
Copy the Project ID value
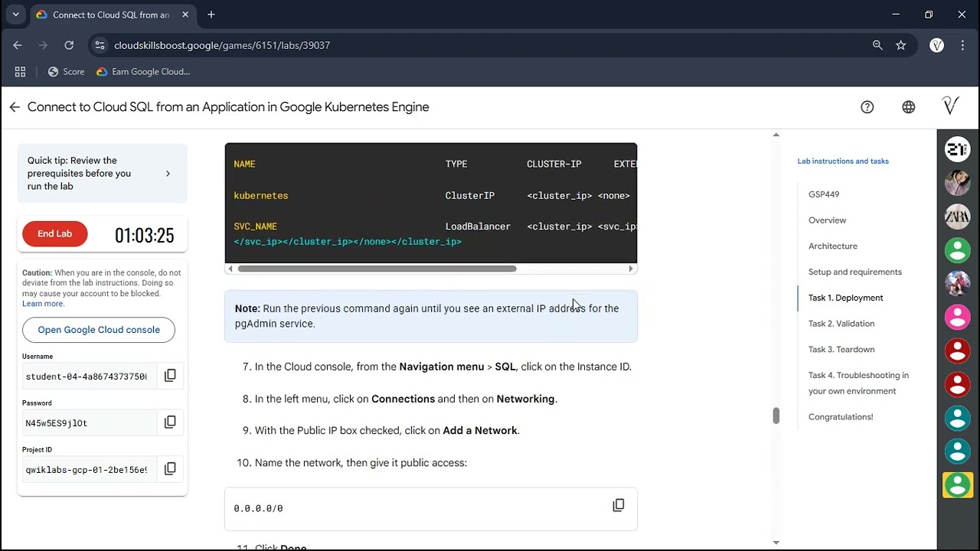[170, 468]
